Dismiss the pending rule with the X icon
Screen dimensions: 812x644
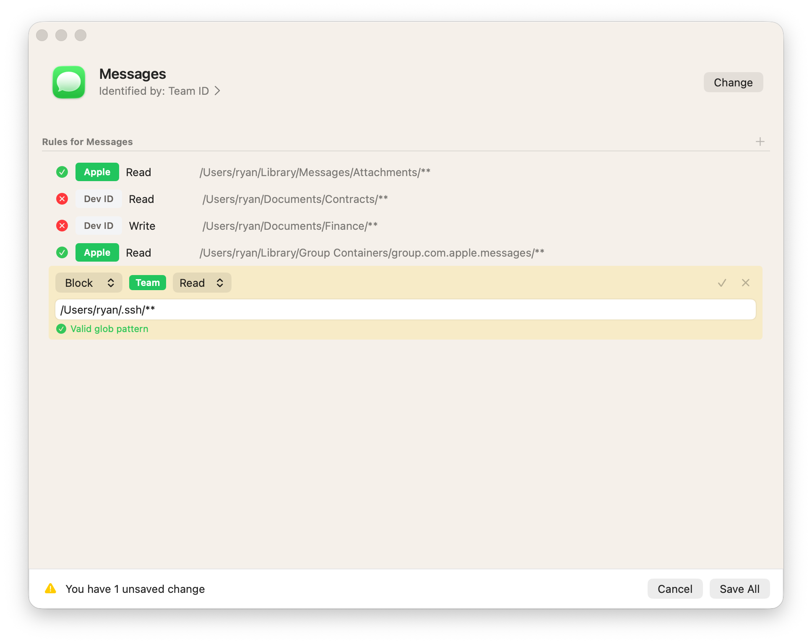(x=746, y=283)
